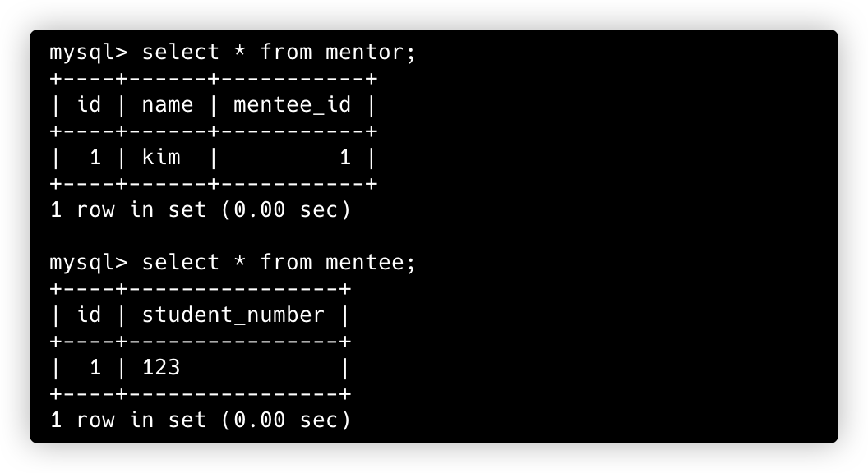Click last '1 row in set' result line

point(201,420)
